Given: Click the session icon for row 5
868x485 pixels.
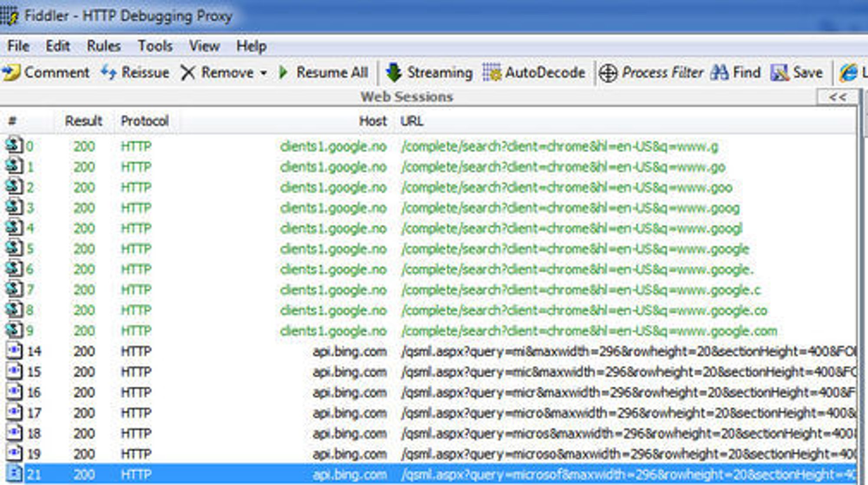Looking at the screenshot, I should tap(14, 247).
